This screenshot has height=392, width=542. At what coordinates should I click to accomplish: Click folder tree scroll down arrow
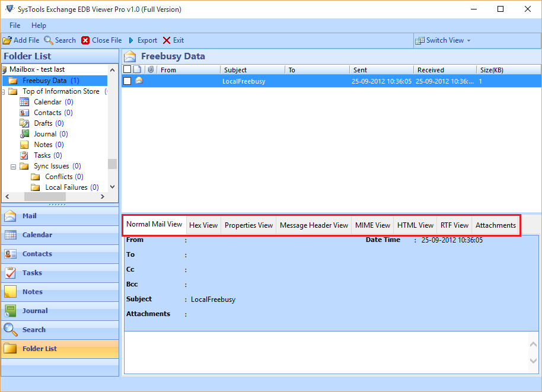(x=112, y=187)
